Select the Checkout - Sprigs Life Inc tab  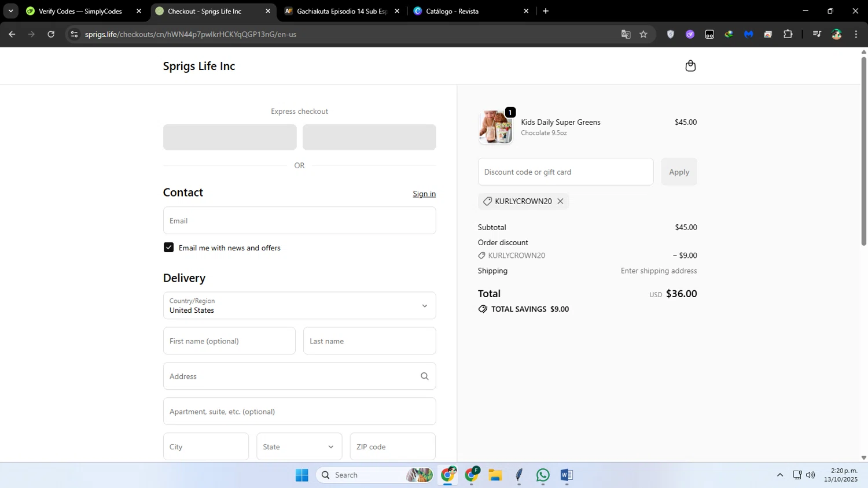click(x=213, y=11)
